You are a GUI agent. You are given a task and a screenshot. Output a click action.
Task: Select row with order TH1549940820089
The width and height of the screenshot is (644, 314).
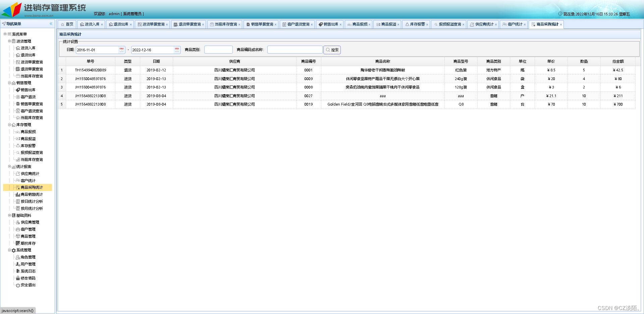[x=347, y=70]
